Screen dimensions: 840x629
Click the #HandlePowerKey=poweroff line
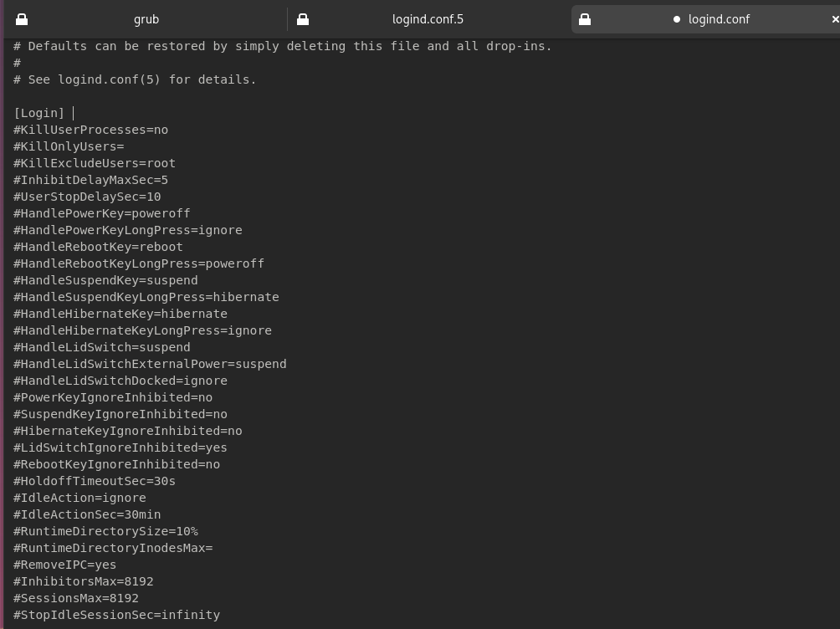click(x=101, y=213)
